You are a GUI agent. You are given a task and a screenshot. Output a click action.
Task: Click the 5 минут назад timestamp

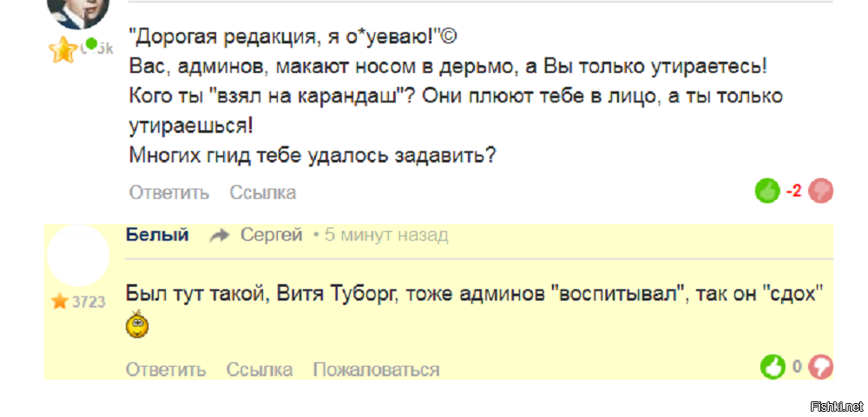pos(386,235)
